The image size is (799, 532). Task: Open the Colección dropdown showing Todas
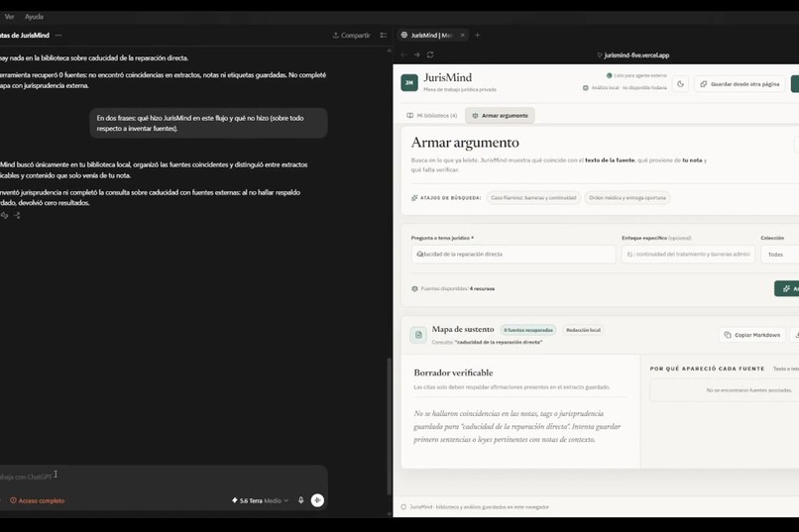[x=779, y=254]
